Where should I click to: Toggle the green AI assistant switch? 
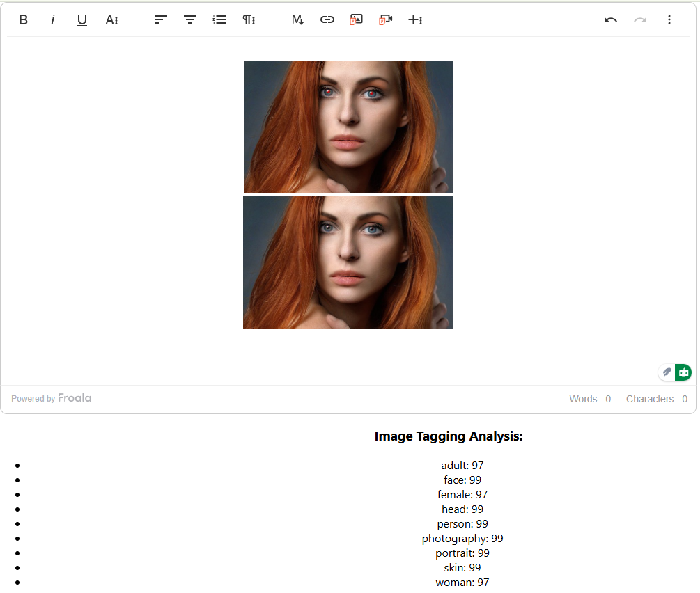click(683, 372)
